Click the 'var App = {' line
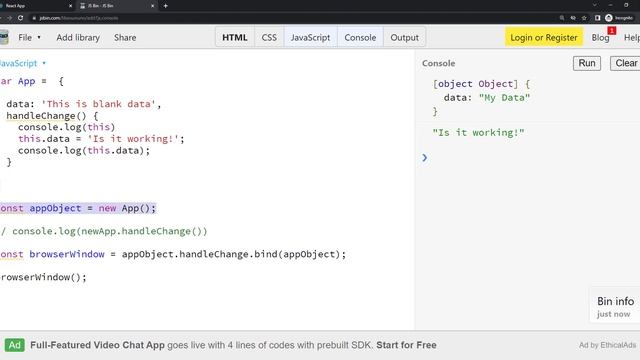This screenshot has height=360, width=640. [x=32, y=81]
